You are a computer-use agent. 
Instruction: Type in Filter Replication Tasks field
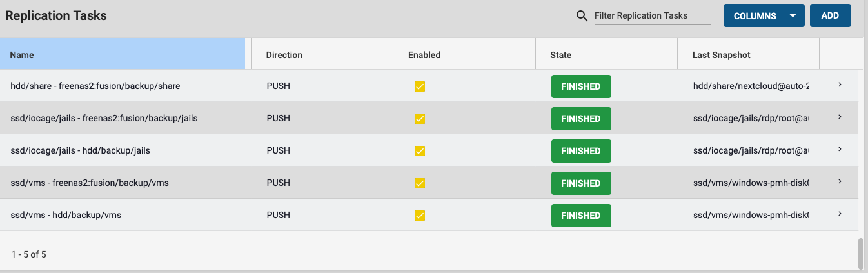652,16
